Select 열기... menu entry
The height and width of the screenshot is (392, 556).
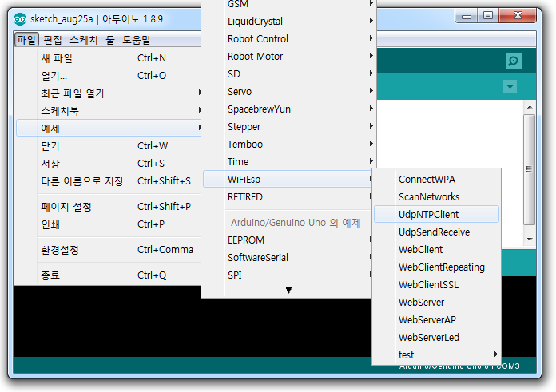pos(109,76)
